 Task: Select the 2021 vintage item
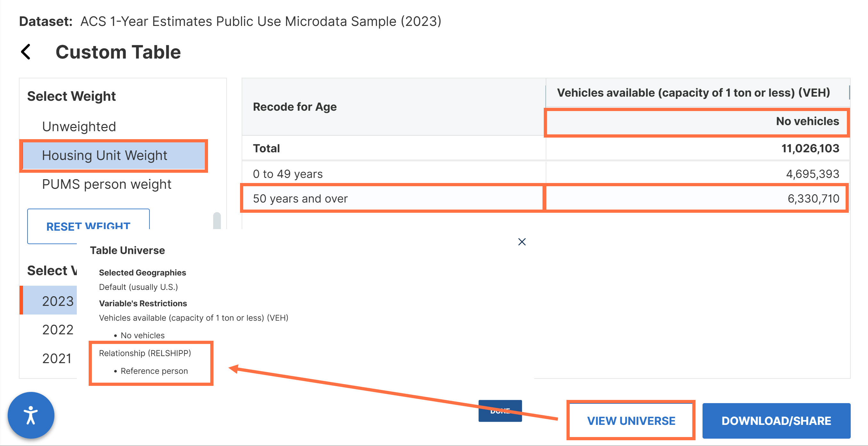coord(57,358)
